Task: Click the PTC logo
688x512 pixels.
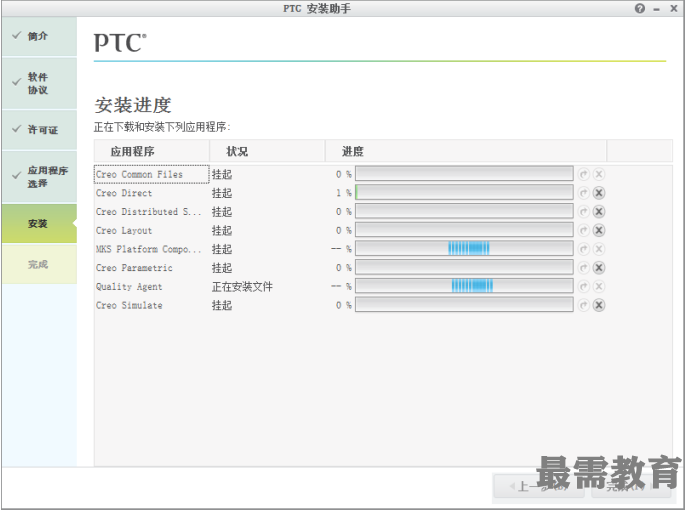Action: click(x=120, y=43)
